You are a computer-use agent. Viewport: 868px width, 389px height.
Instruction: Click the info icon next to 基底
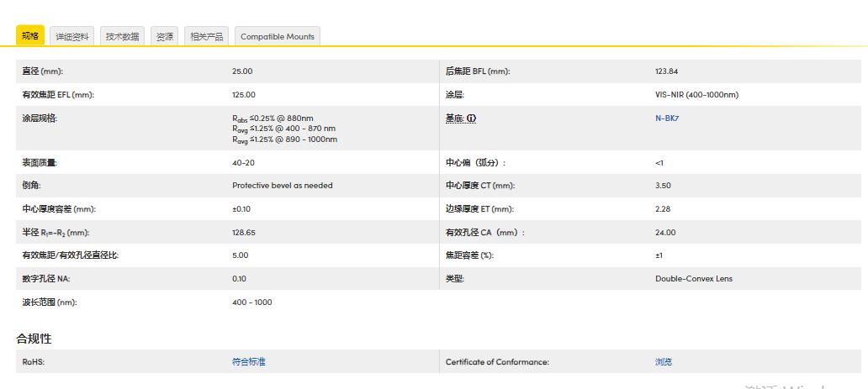472,118
